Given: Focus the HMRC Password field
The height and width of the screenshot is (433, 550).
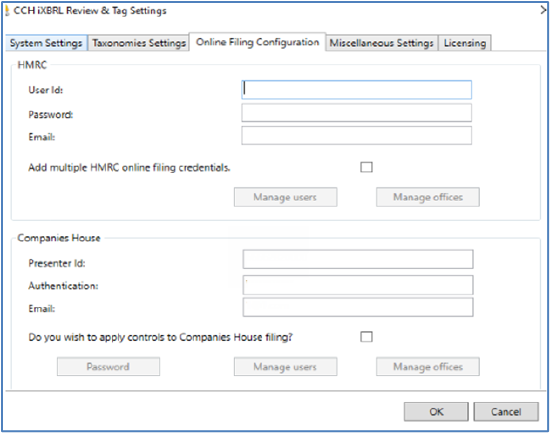Looking at the screenshot, I should (356, 113).
